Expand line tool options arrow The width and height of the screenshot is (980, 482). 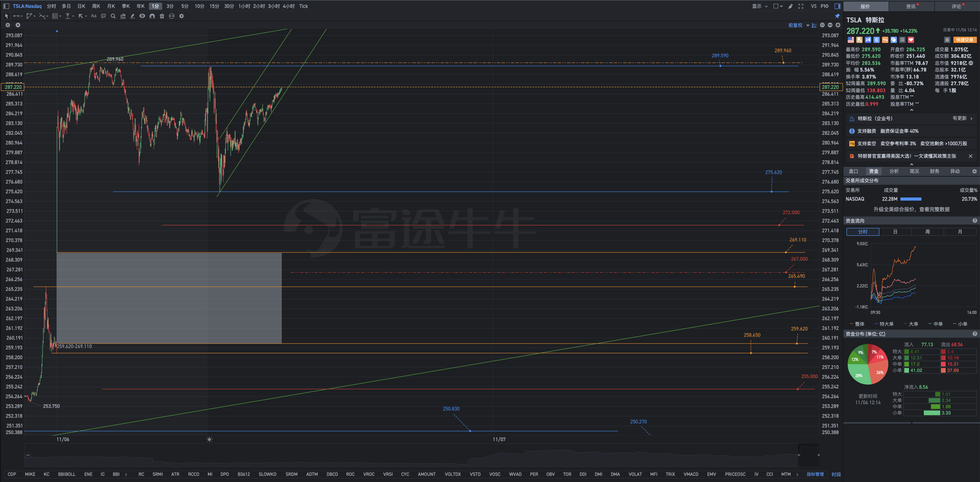coord(21,16)
